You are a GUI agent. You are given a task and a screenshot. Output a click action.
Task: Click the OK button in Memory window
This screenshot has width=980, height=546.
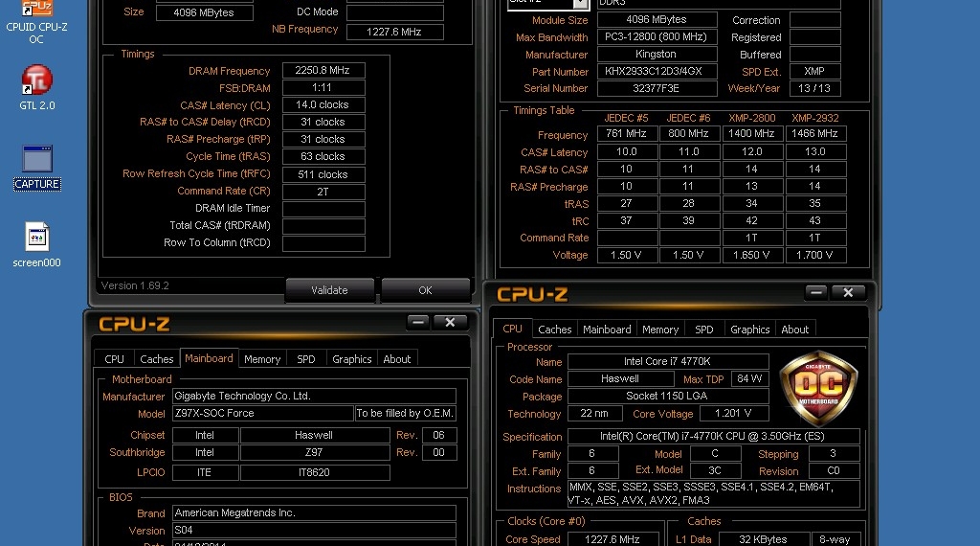[x=425, y=290]
